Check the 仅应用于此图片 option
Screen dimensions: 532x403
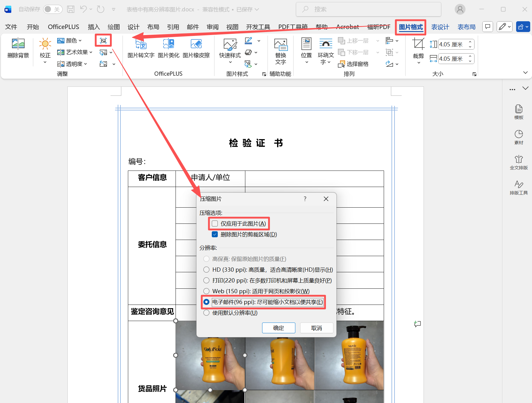point(214,223)
